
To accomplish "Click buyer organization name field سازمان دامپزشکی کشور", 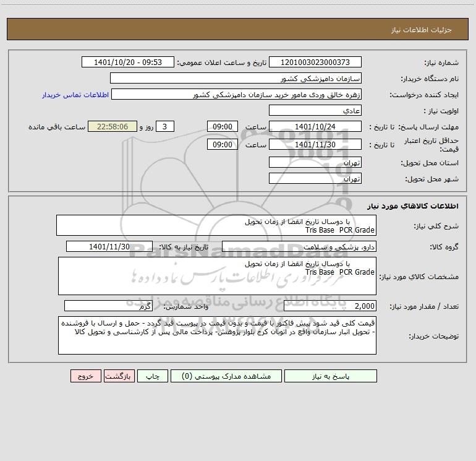I will pyautogui.click(x=236, y=78).
